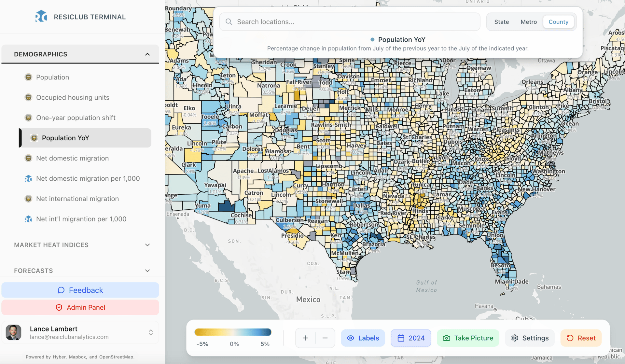Switch map view to Metro level
Screen dimensions: 625x364
click(x=528, y=22)
